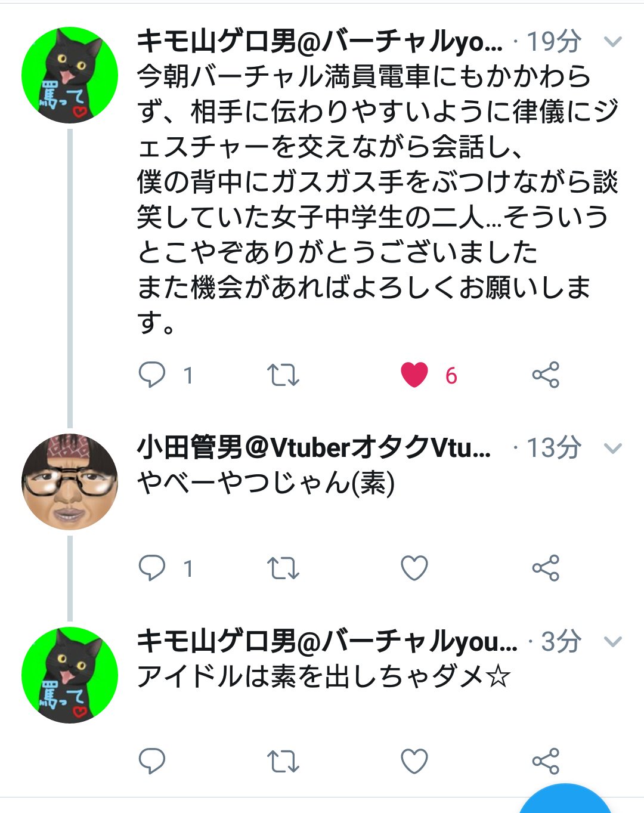This screenshot has height=813, width=644.
Task: Reply to the first tweet about バーチャル満員電車
Action: point(151,375)
